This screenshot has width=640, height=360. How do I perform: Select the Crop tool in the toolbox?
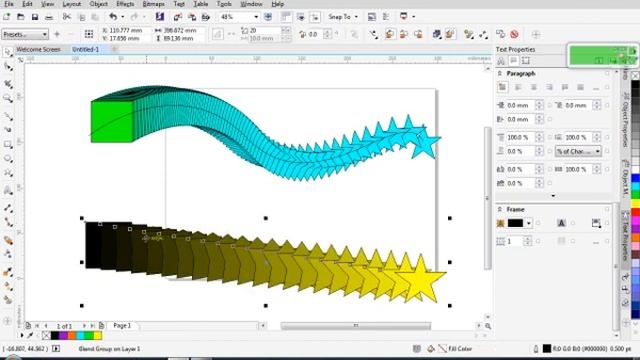(x=8, y=84)
